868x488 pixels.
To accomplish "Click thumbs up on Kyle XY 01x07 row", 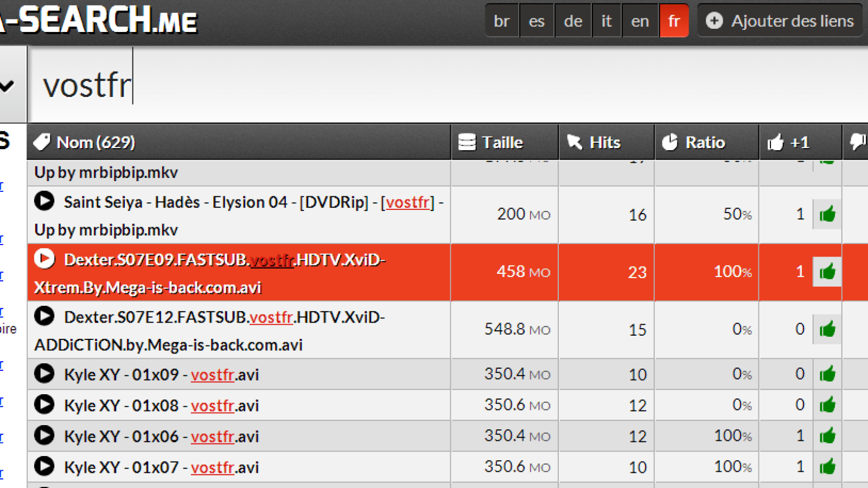I will 827,467.
